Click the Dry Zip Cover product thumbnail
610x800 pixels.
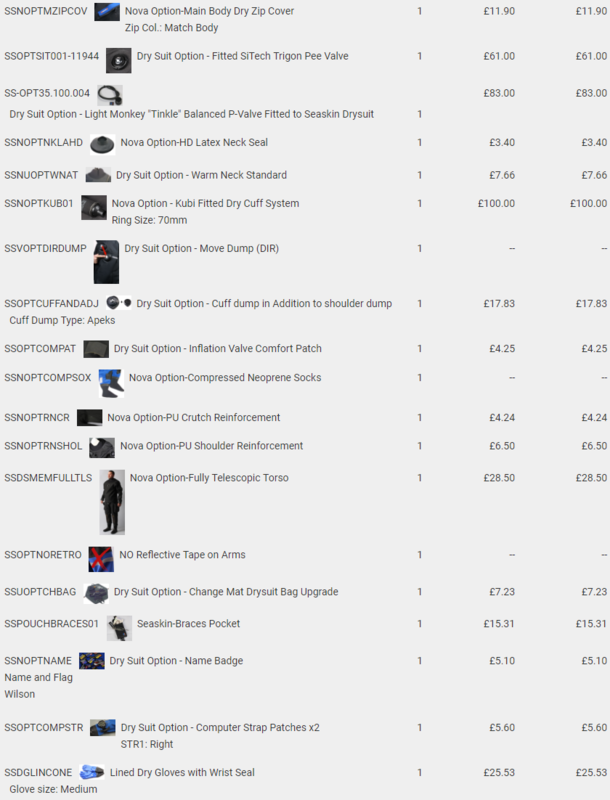click(x=107, y=11)
